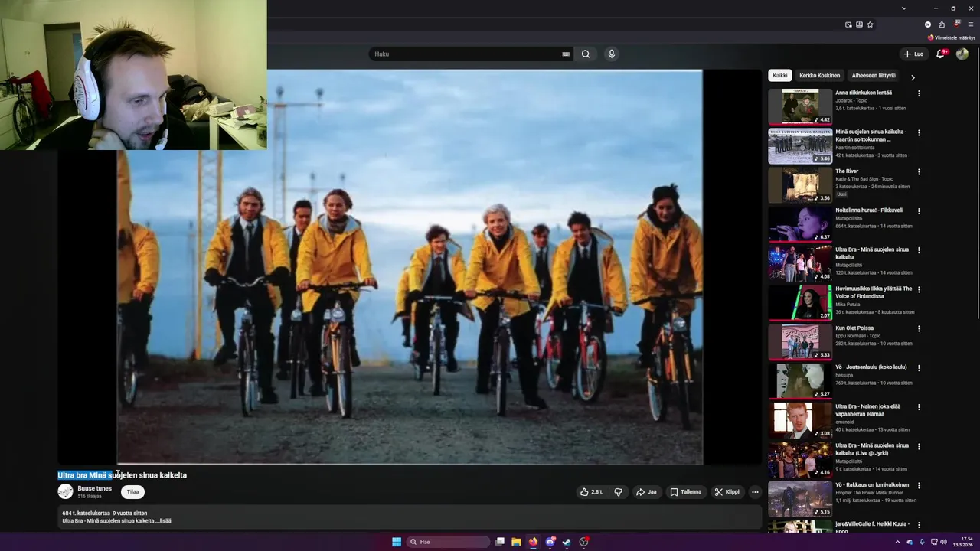
Task: Open Anna riikinkukon lentää thumbnail
Action: pos(800,106)
